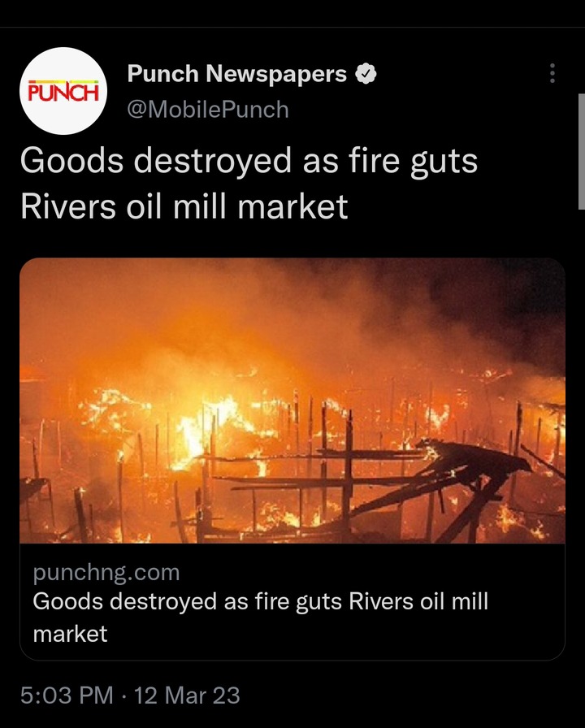585x728 pixels.
Task: Click the word 'Newspapers' in the account name
Action: pos(276,73)
